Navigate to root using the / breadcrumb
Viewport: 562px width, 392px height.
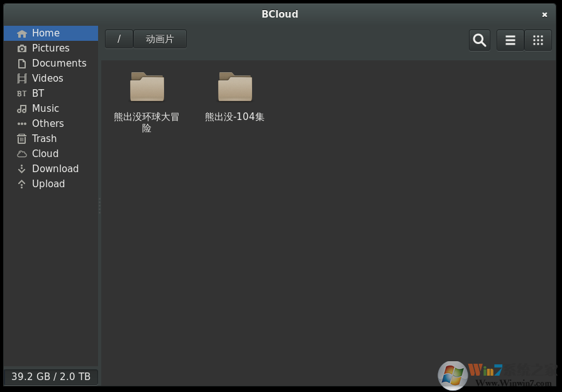coord(119,38)
